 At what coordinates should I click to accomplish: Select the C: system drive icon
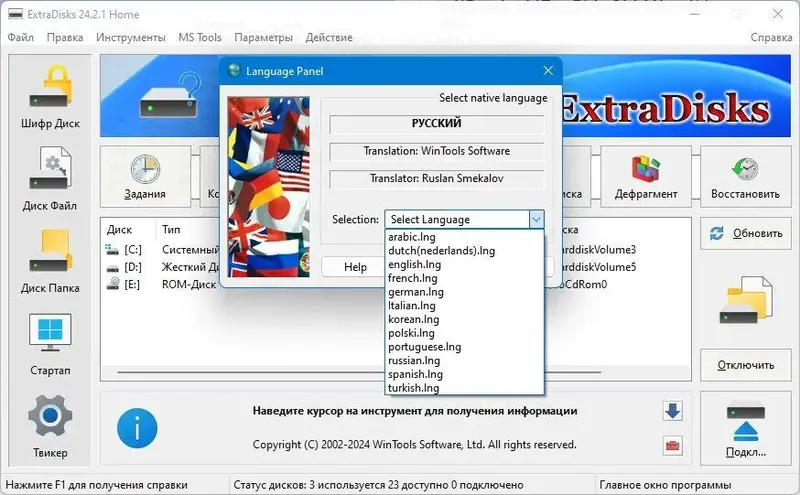[x=112, y=250]
